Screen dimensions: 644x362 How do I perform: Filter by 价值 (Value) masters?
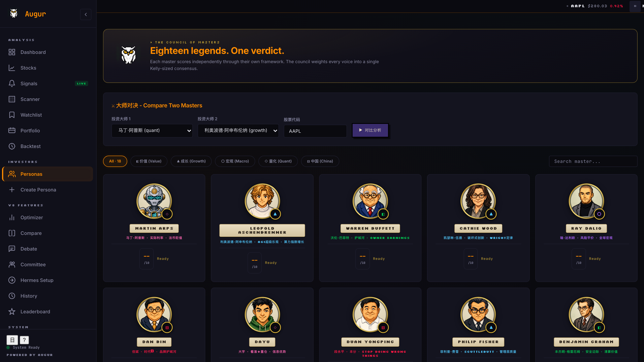pos(149,161)
